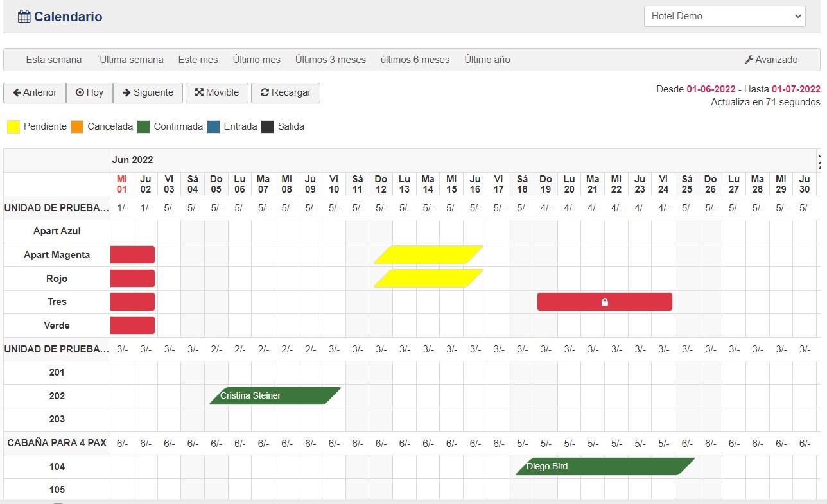Choose Últimos 3 meses range

(x=330, y=60)
